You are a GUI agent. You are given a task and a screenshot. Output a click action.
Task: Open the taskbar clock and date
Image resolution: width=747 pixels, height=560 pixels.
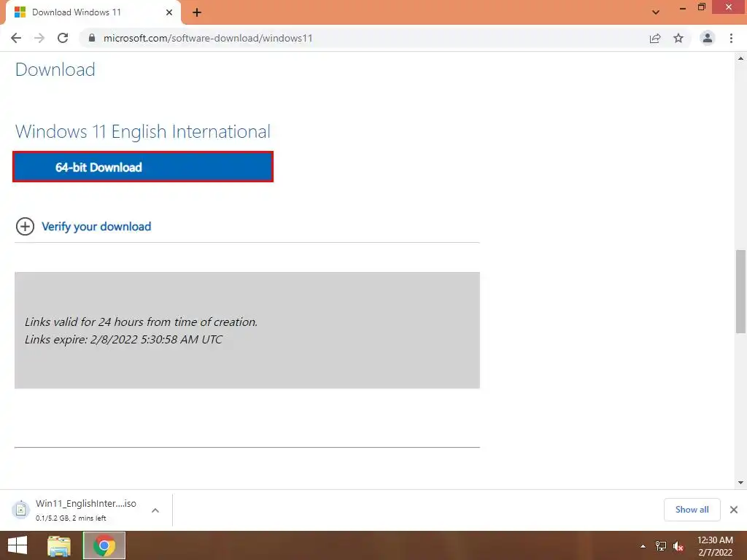click(715, 545)
